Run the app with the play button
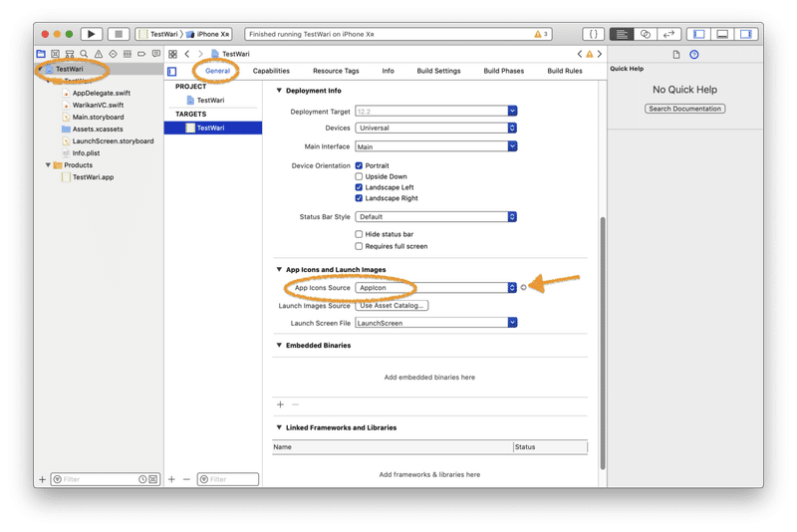This screenshot has height=532, width=797. click(92, 34)
